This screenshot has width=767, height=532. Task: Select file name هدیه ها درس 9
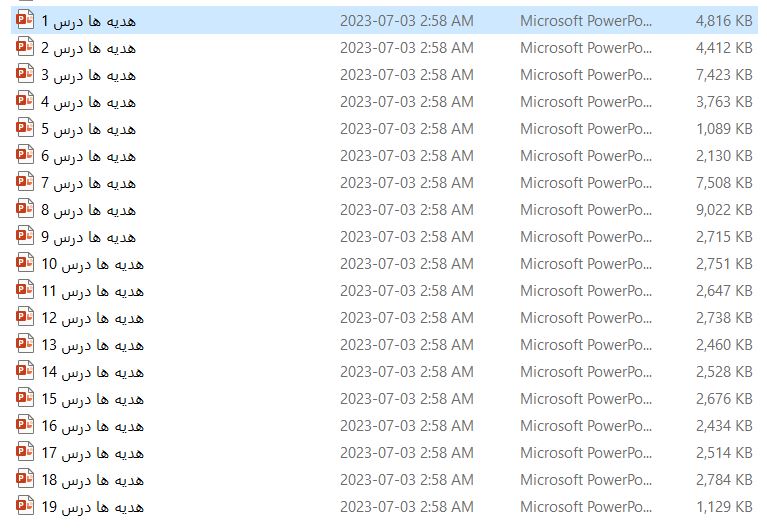coord(89,237)
